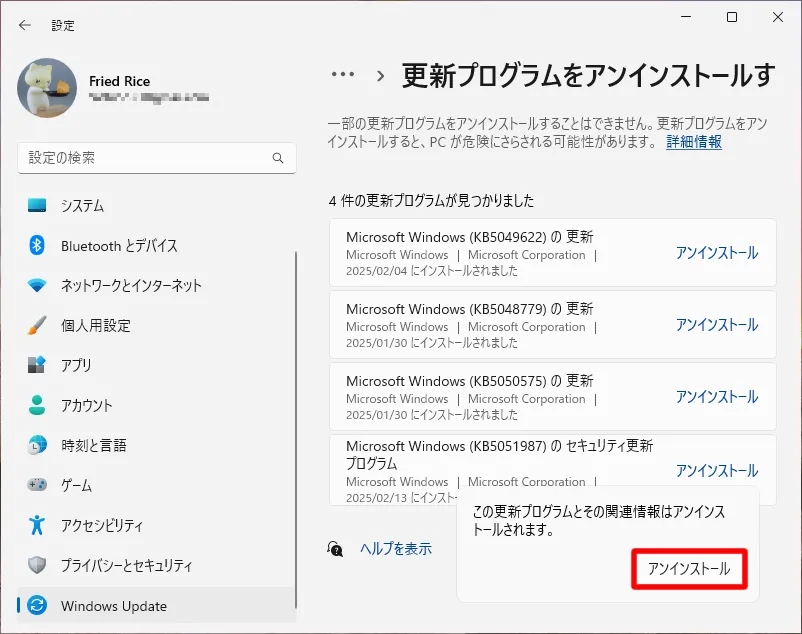This screenshot has width=802, height=634.
Task: Maximize the Settings window
Action: tap(732, 17)
